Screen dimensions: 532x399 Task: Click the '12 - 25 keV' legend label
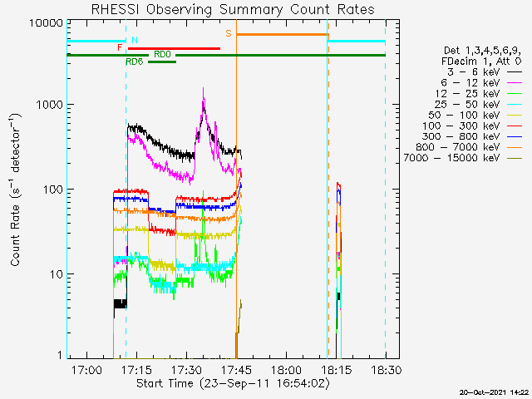[467, 94]
